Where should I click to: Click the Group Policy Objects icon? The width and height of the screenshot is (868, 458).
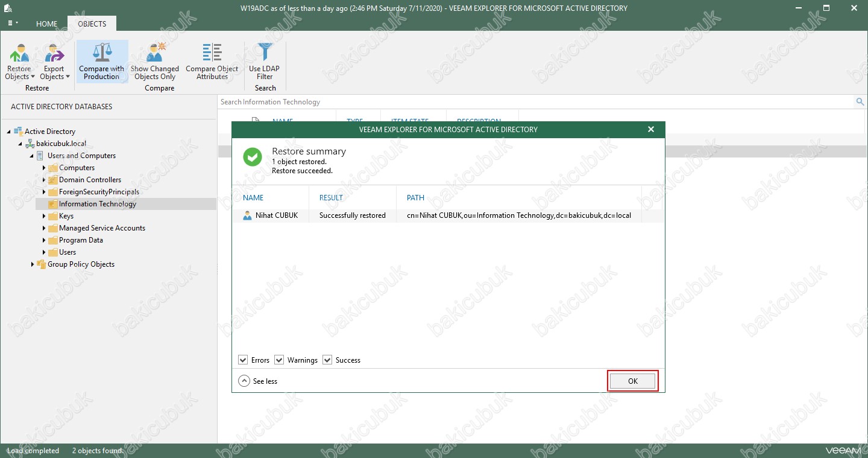[41, 264]
